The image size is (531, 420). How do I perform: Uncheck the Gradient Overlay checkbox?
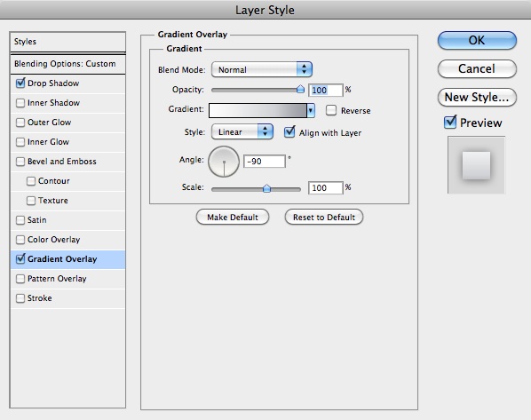click(20, 259)
